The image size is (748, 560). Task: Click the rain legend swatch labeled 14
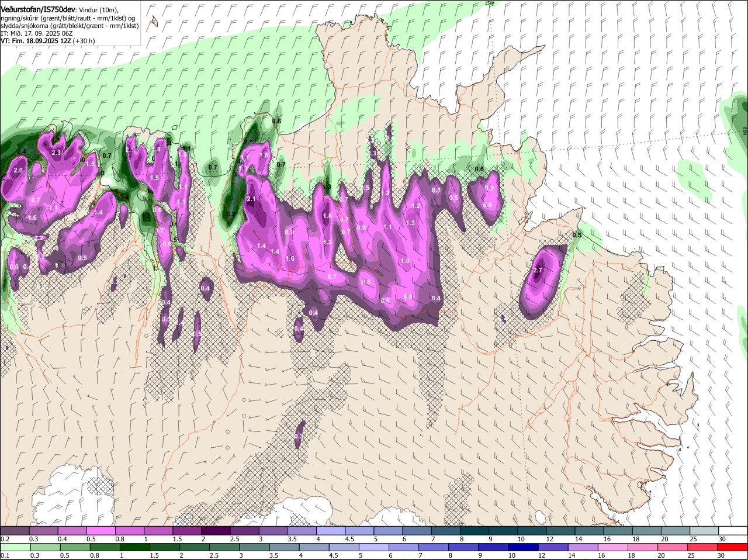584,547
